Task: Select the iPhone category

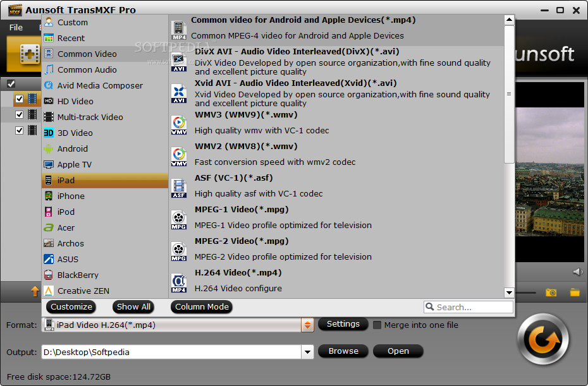Action: [x=105, y=196]
